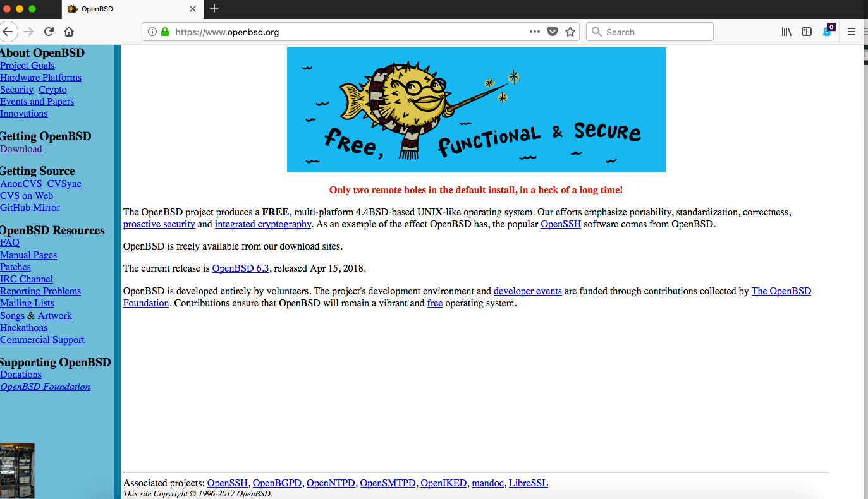Open the OpenBSD 6.3 release link
Viewport: 868px width, 499px height.
click(x=241, y=268)
